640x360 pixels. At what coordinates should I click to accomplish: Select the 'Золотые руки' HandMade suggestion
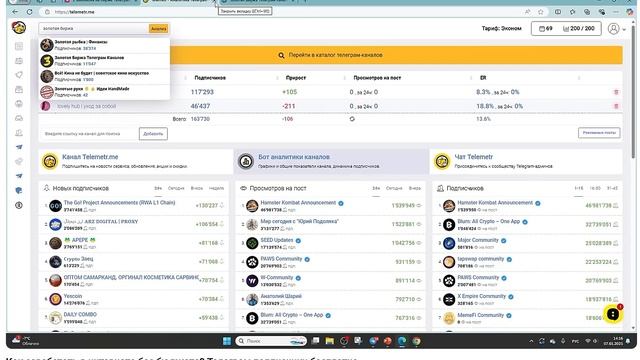104,91
